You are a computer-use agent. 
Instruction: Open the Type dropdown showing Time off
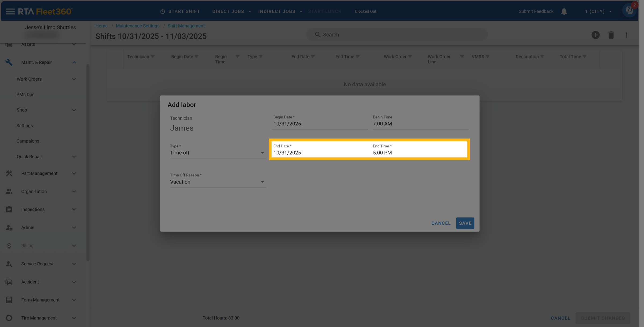[218, 153]
